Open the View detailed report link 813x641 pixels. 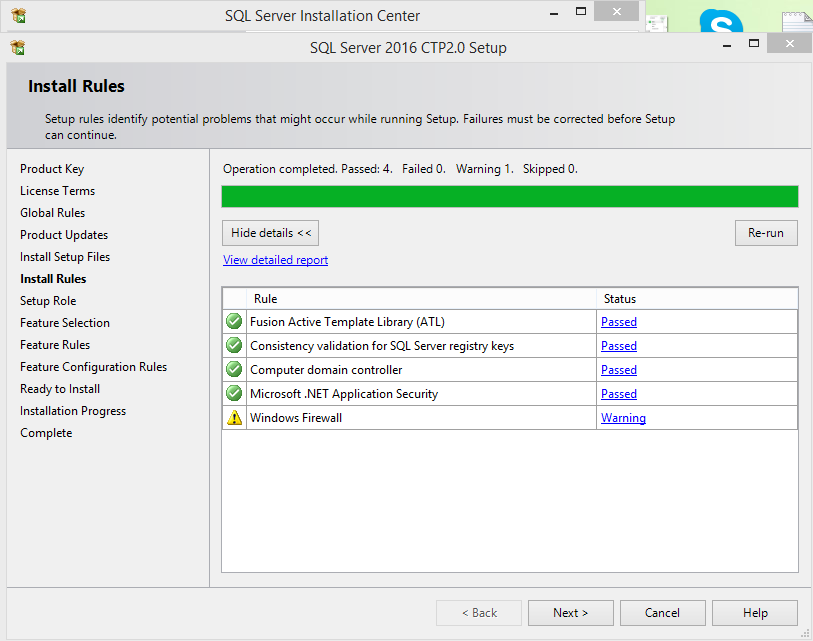(x=275, y=260)
